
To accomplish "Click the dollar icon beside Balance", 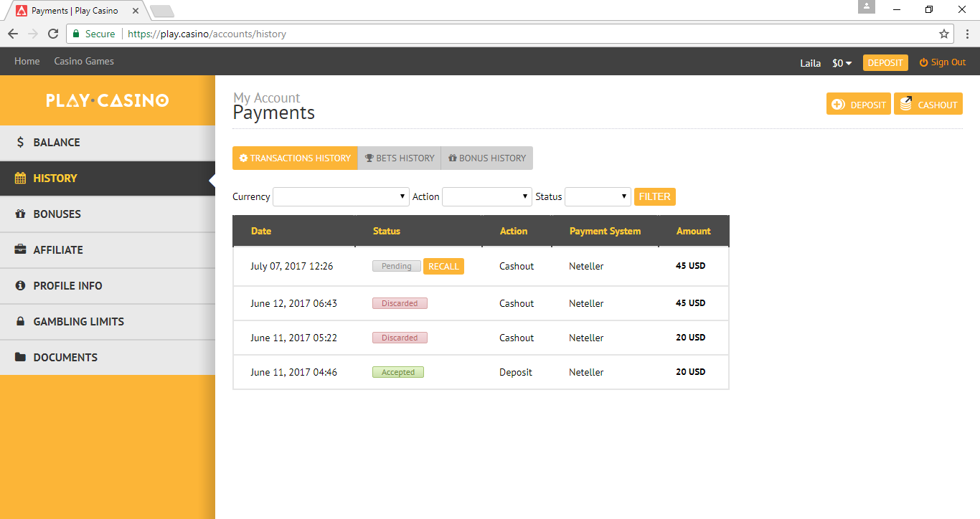I will tap(20, 143).
